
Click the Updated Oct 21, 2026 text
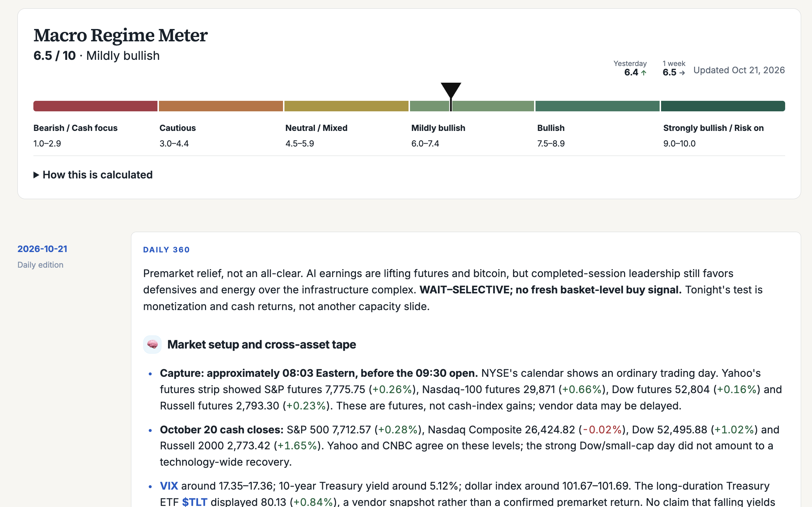(x=739, y=70)
